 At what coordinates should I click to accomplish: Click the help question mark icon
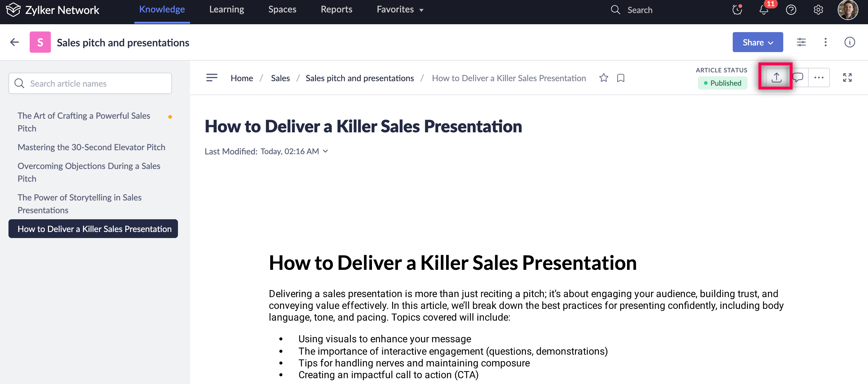tap(791, 10)
